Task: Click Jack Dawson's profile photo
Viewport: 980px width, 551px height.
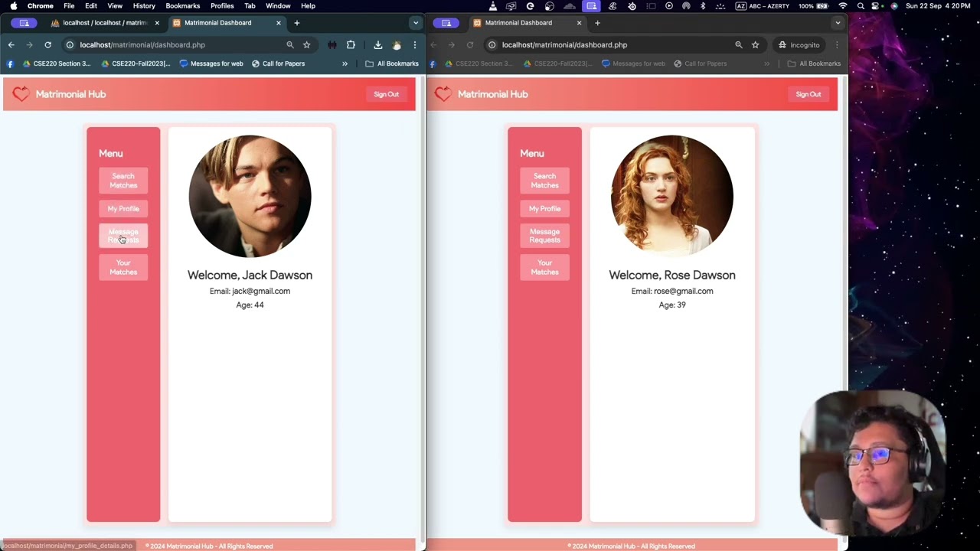Action: tap(250, 197)
